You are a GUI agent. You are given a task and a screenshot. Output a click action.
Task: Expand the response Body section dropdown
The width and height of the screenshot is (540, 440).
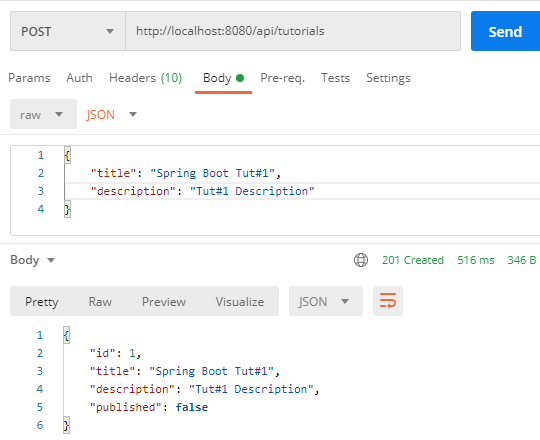[33, 260]
